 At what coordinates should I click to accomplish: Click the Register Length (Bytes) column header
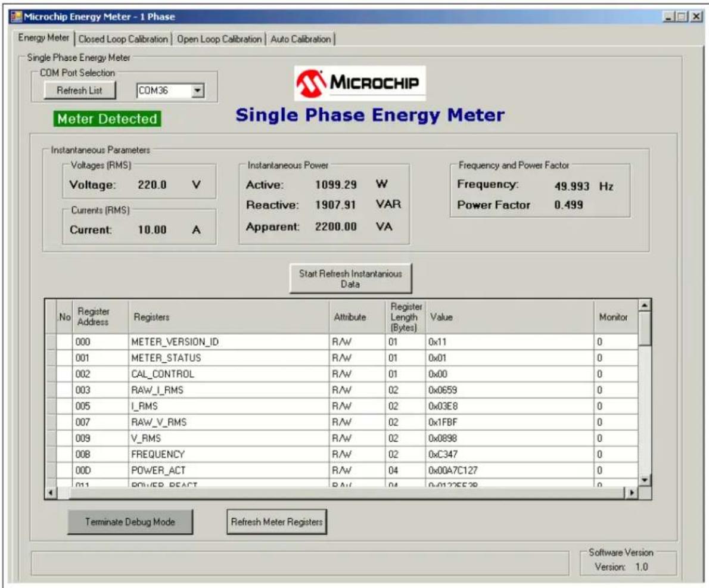406,317
